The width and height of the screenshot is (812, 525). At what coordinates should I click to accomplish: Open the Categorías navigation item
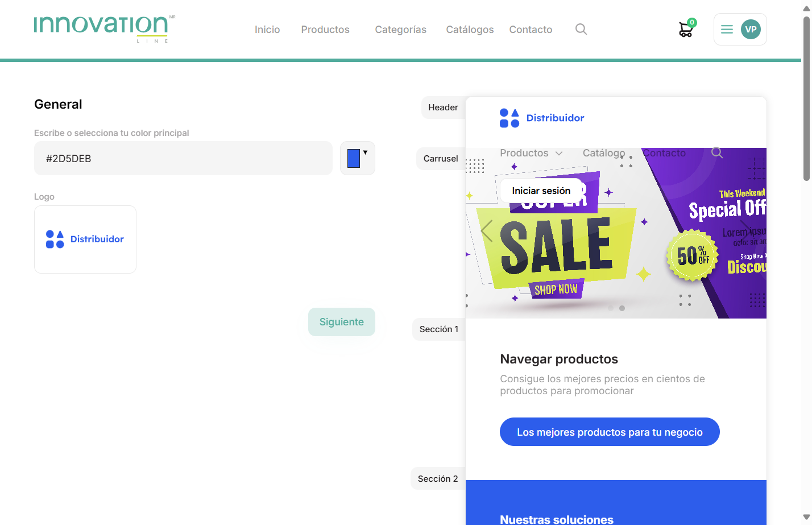pyautogui.click(x=400, y=30)
